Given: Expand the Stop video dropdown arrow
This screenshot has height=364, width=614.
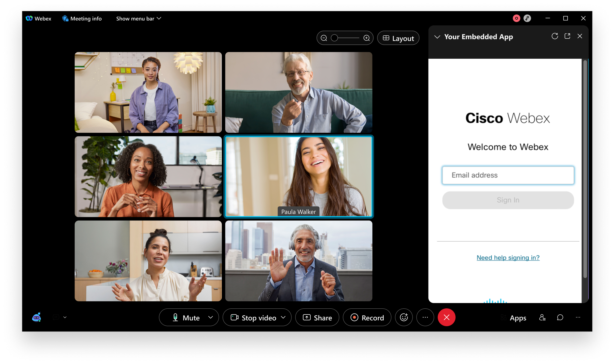Looking at the screenshot, I should tap(284, 318).
